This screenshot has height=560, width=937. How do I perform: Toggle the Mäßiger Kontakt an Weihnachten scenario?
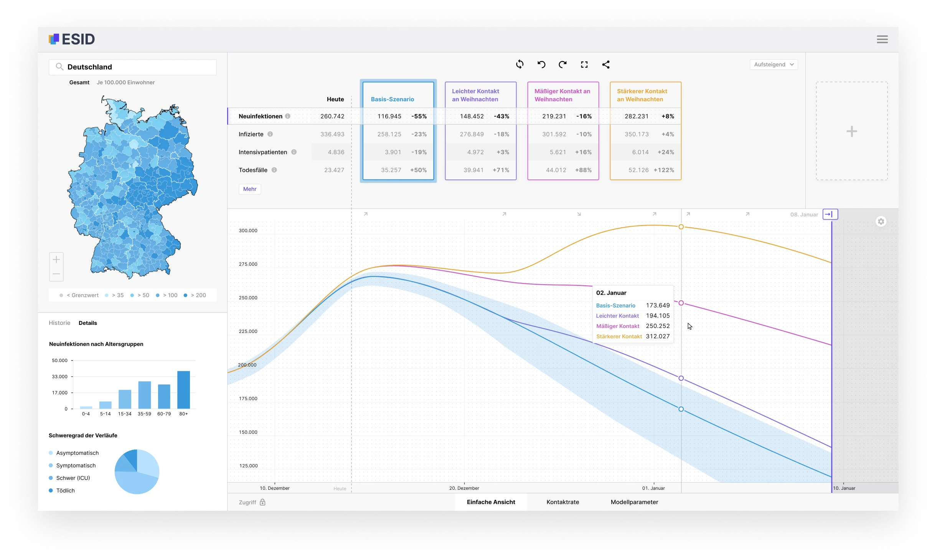click(563, 95)
